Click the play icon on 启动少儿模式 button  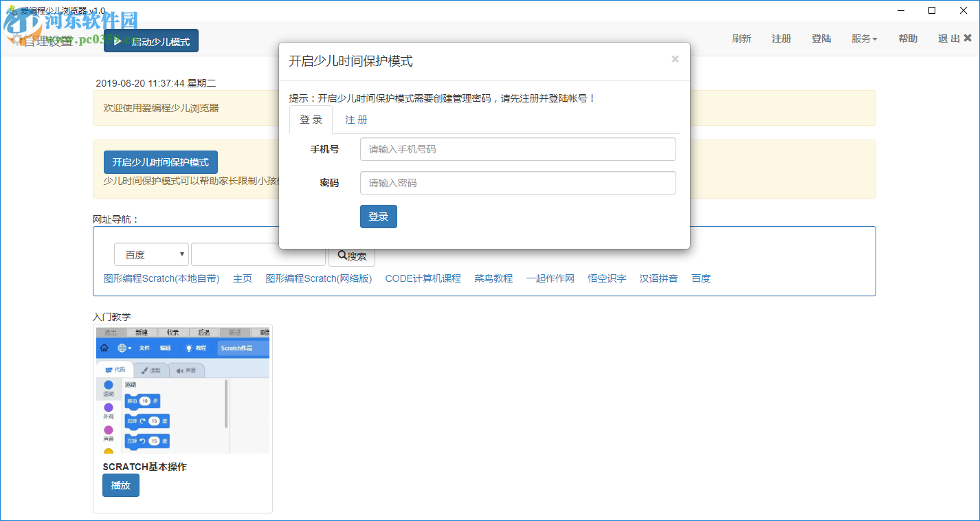118,41
